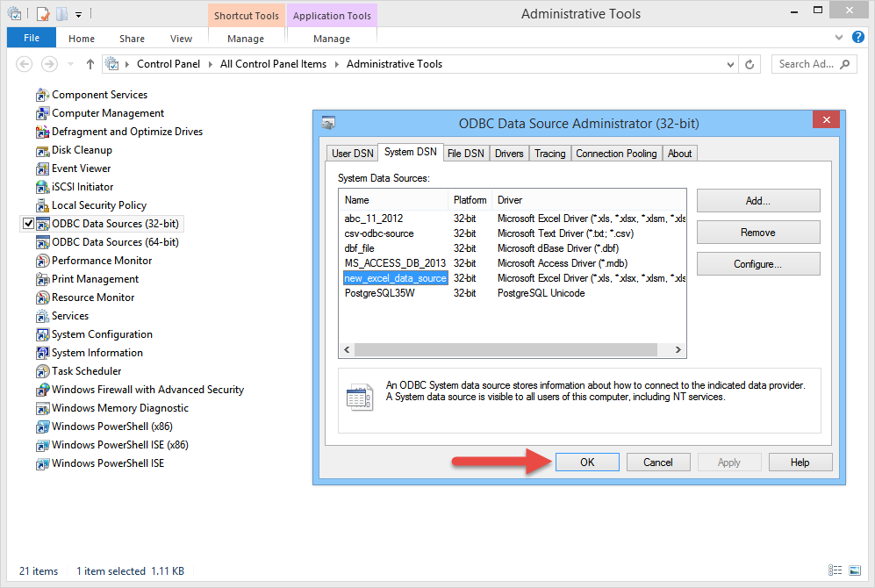Switch to large icons view in status bar
This screenshot has width=875, height=588.
[855, 570]
